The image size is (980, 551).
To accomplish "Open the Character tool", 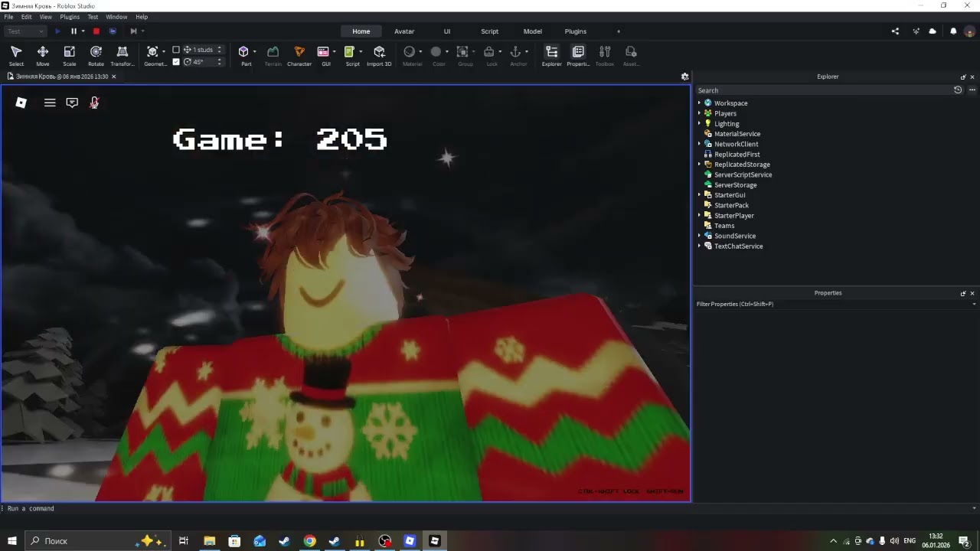I will click(x=299, y=55).
